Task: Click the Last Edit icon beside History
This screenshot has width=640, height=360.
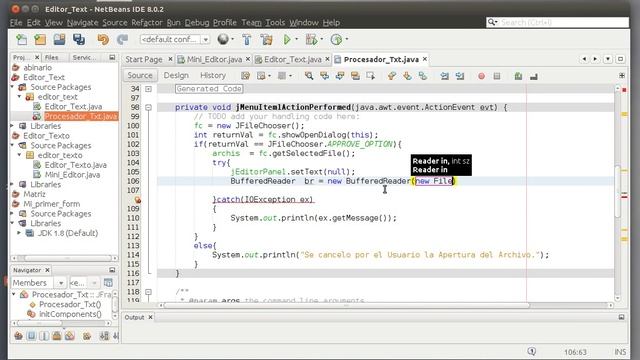Action: tap(245, 76)
